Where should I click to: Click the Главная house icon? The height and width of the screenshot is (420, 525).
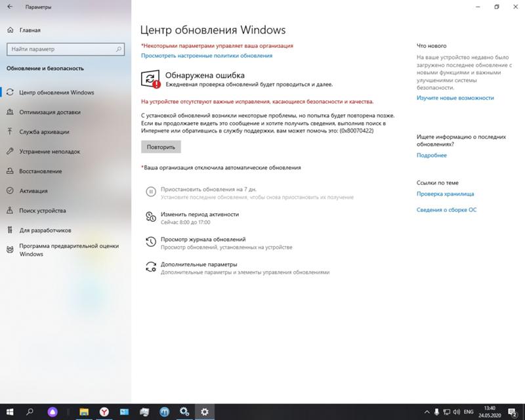click(10, 30)
